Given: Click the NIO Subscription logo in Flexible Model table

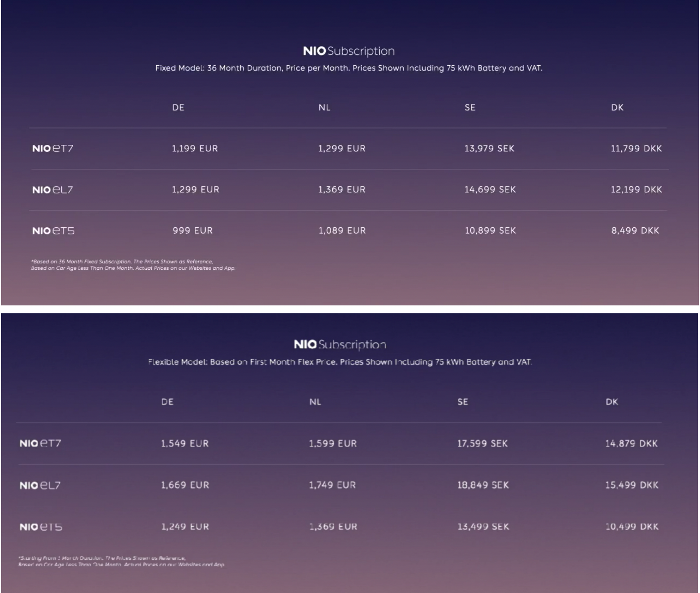Looking at the screenshot, I should [x=340, y=344].
